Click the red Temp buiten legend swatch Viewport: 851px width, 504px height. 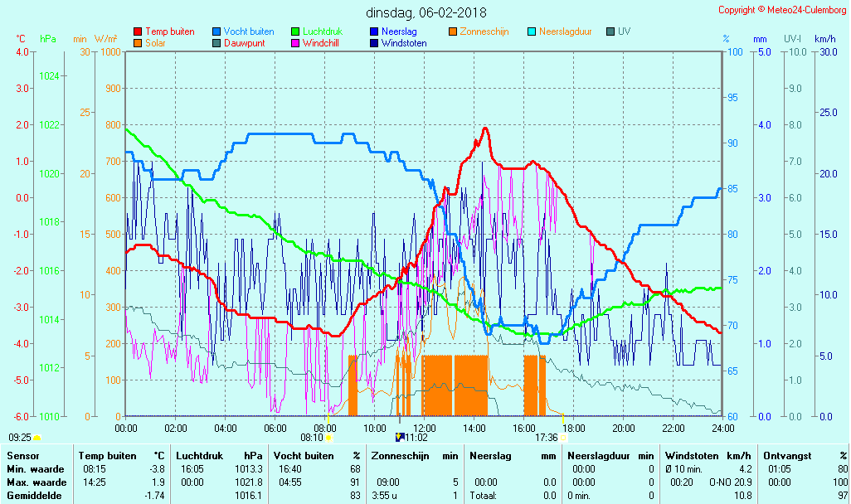click(x=138, y=31)
